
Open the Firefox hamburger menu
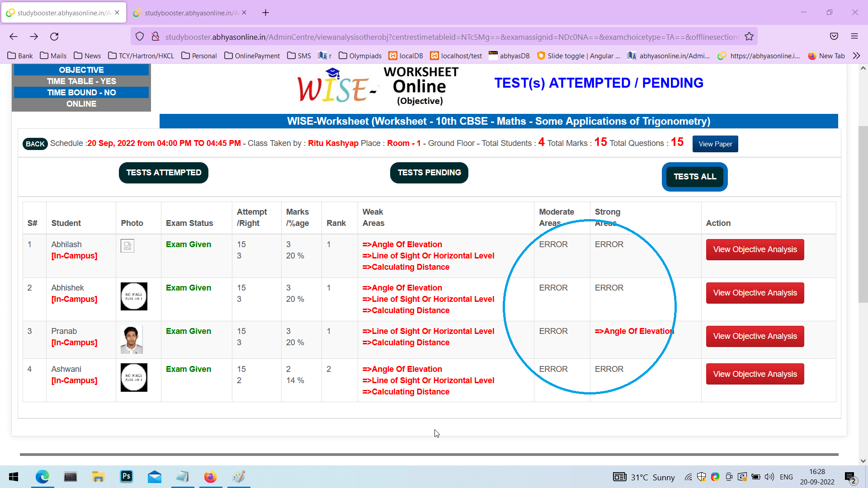854,37
